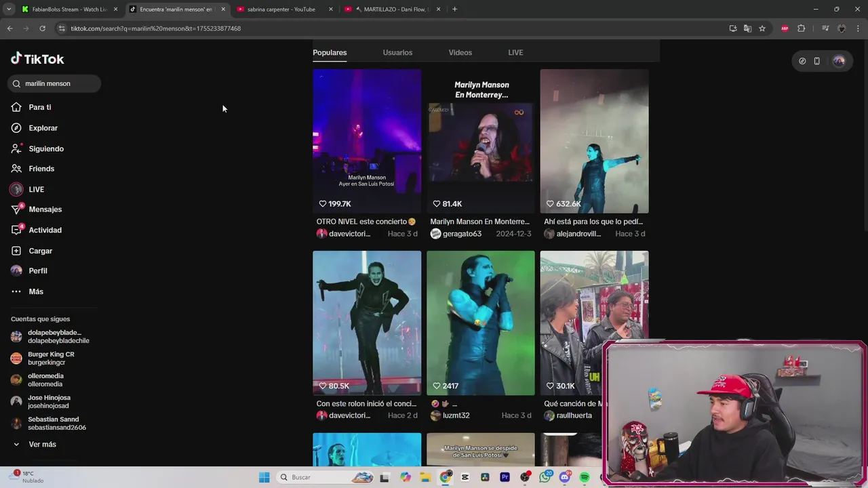Play the video with 632.6K likes
This screenshot has width=868, height=488.
point(594,141)
